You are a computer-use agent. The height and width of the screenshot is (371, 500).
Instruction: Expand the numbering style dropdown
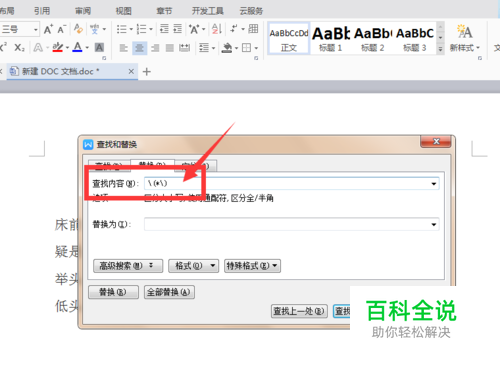(x=151, y=29)
